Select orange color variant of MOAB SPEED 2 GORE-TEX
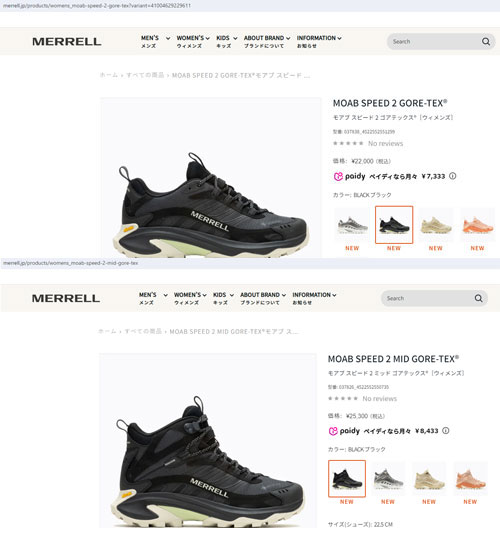The height and width of the screenshot is (538, 500). pyautogui.click(x=477, y=225)
